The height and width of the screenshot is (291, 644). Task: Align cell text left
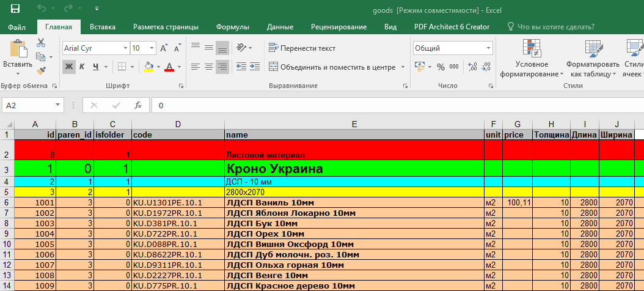(x=196, y=67)
